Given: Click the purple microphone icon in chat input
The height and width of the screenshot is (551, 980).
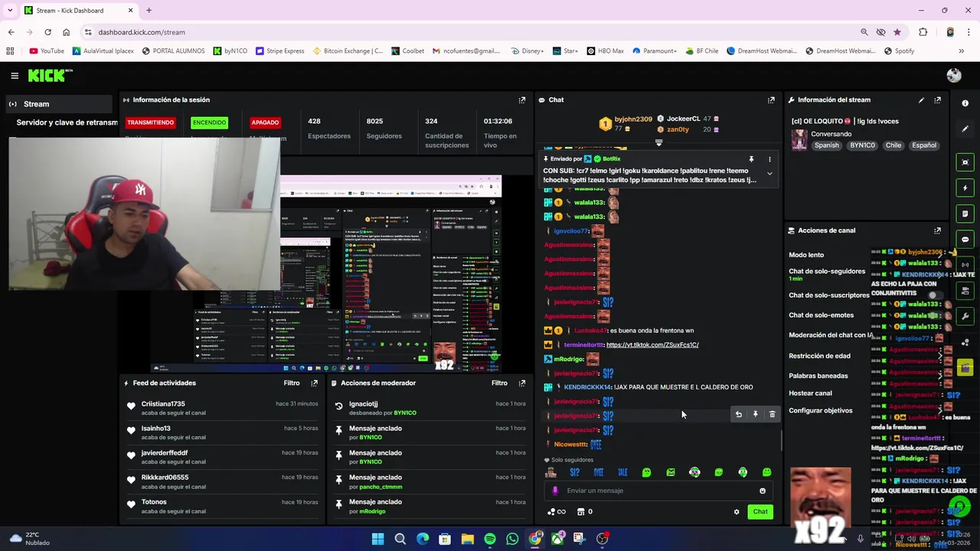Looking at the screenshot, I should (555, 491).
